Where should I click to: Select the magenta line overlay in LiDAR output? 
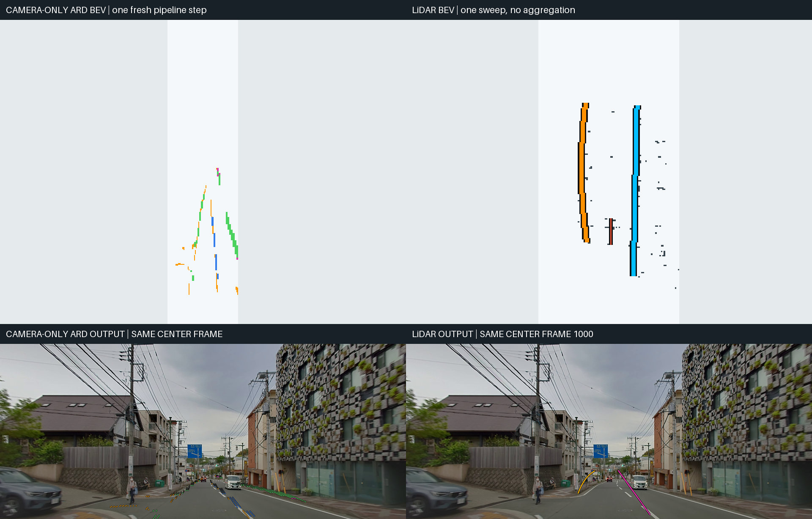634,492
